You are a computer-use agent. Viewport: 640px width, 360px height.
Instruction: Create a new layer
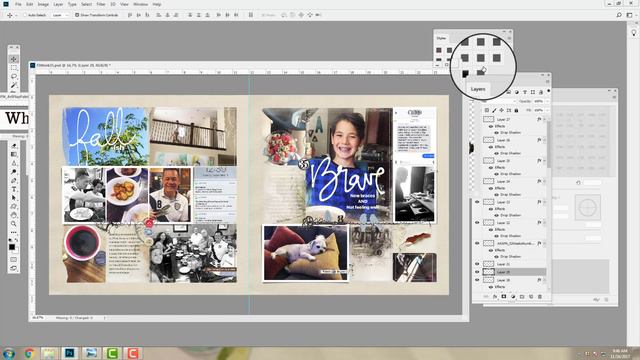tap(531, 297)
